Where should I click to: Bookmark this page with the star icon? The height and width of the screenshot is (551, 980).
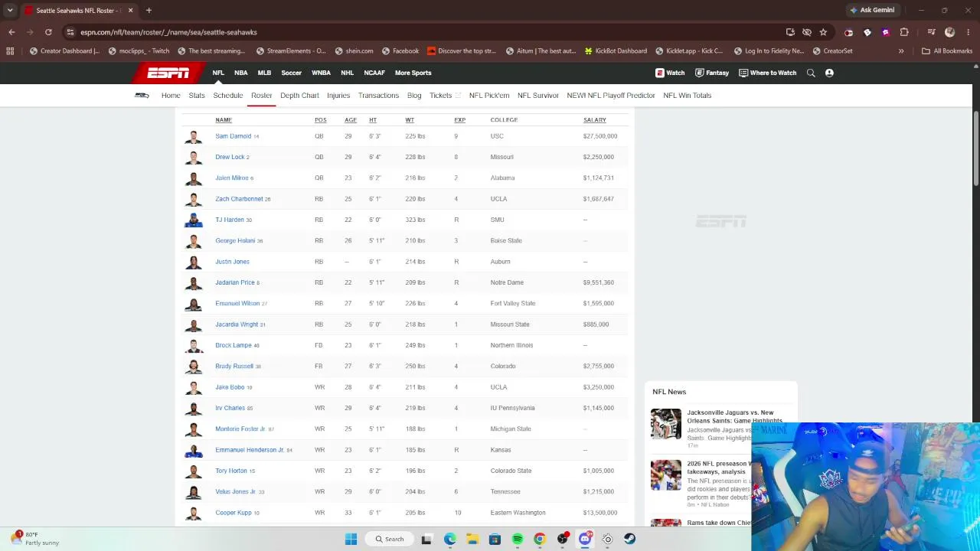[823, 32]
